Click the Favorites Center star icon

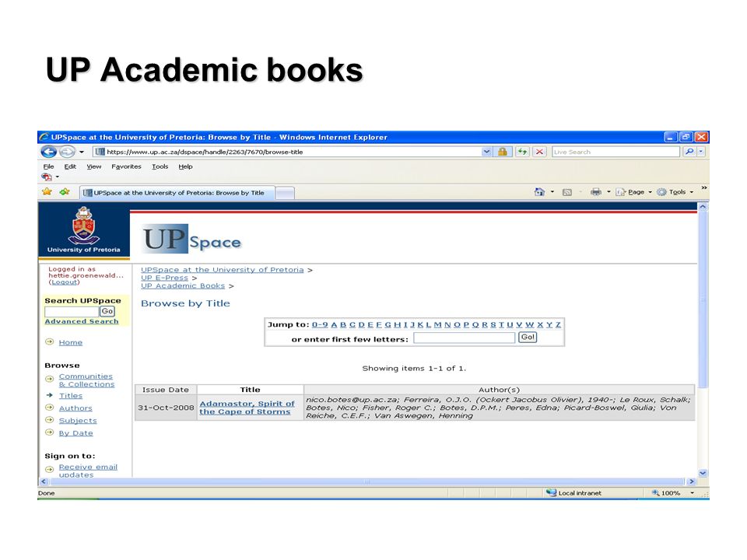point(47,192)
